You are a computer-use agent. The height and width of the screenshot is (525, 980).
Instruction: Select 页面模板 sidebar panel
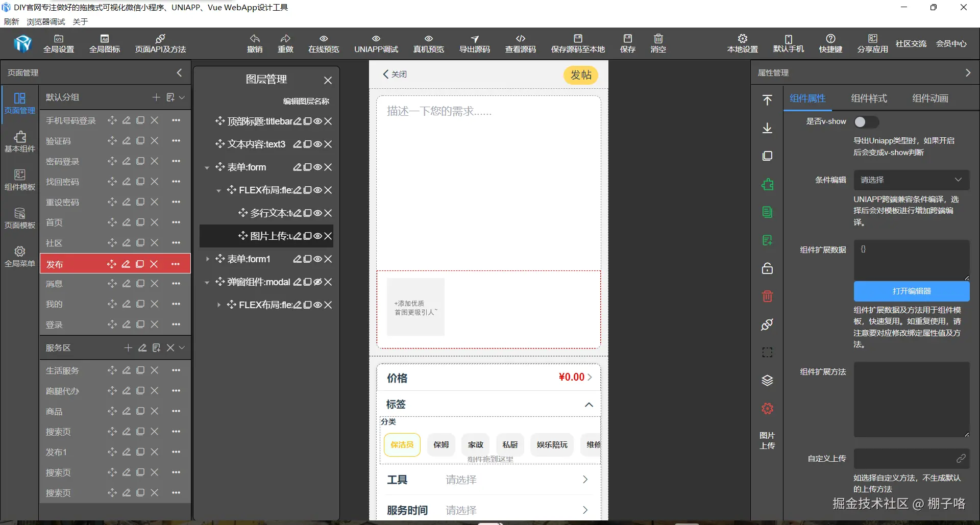20,218
